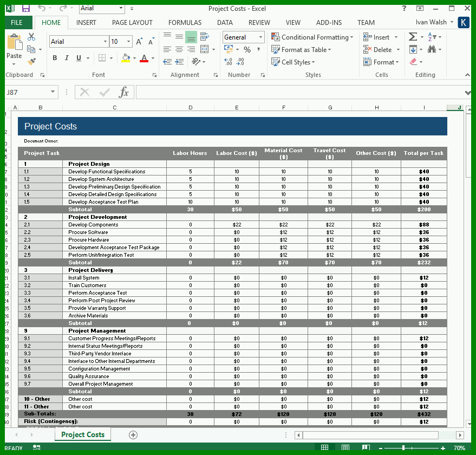Toggle Underline formatting
The image size is (476, 455).
tap(79, 58)
